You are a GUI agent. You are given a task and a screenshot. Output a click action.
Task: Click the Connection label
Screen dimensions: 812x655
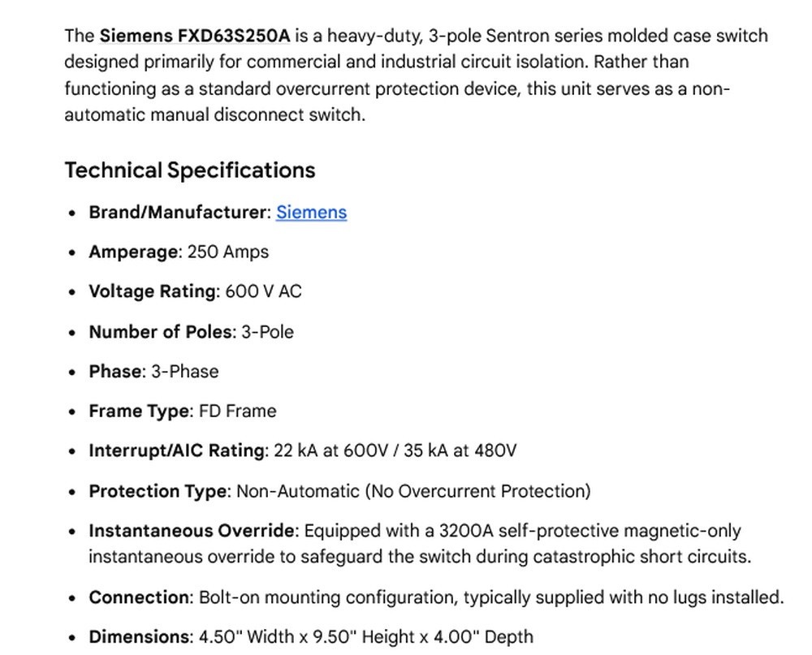coord(140,597)
